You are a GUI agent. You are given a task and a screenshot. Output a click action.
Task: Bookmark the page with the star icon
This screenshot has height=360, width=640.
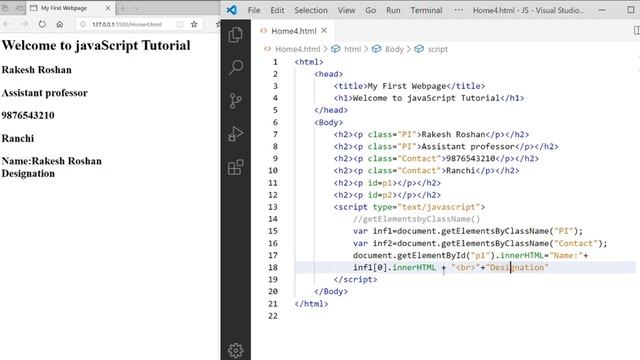[194, 24]
